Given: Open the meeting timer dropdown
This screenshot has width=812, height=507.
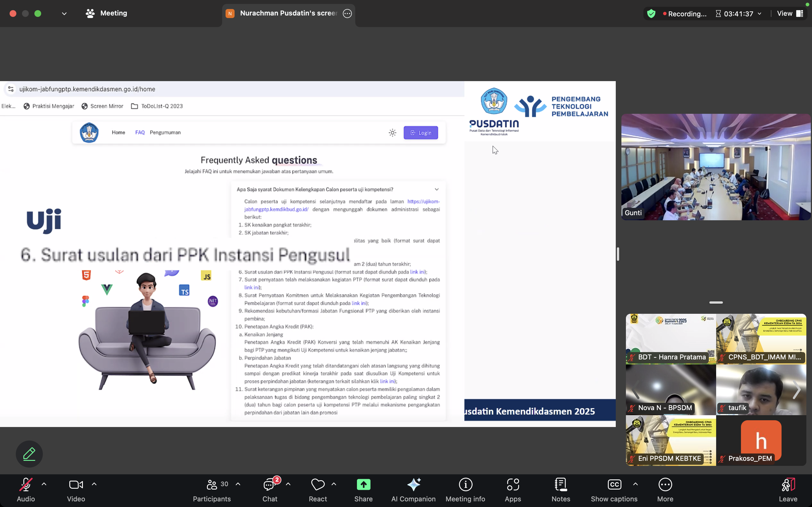Looking at the screenshot, I should 760,14.
